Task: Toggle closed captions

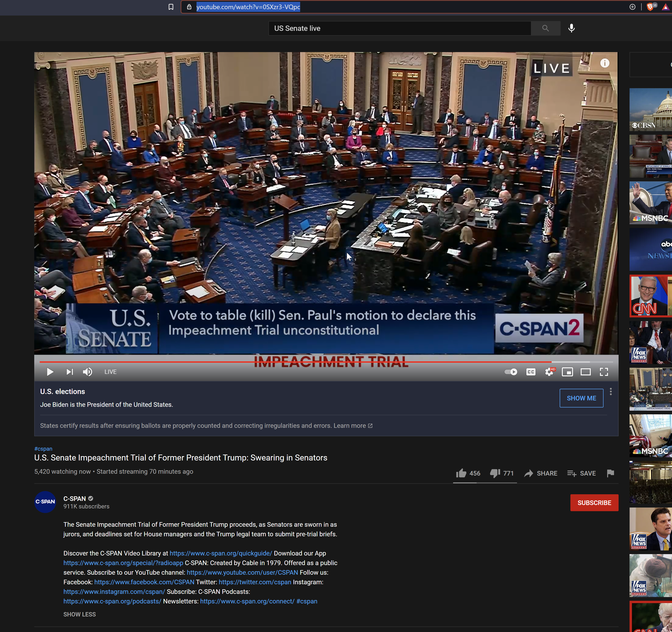Action: [531, 372]
